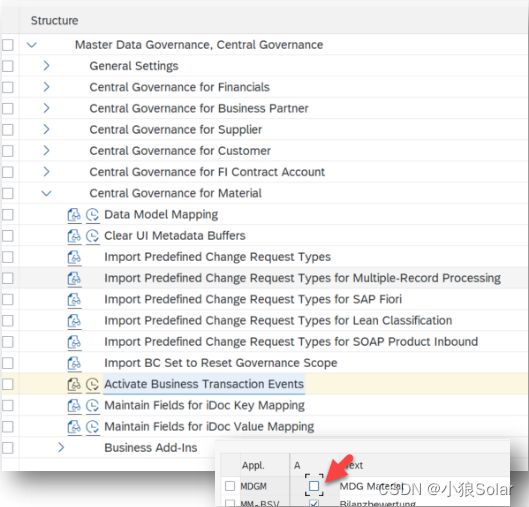The image size is (529, 507).
Task: Execute the Data Model Mapping activity icon
Action: tap(92, 215)
